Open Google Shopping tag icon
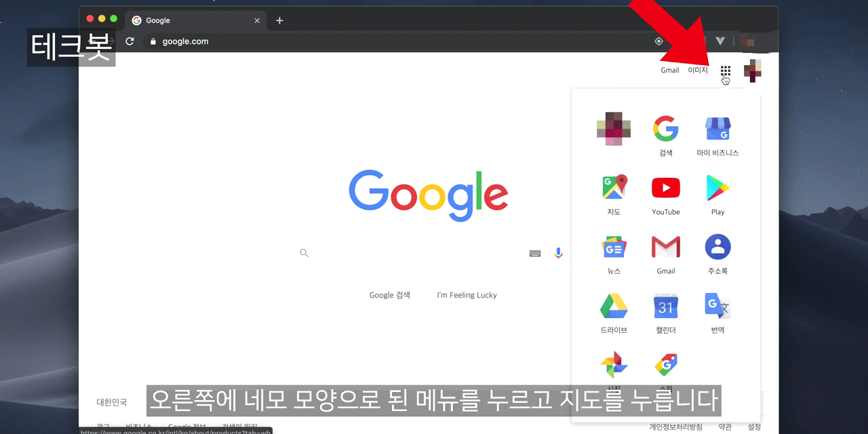Image resolution: width=868 pixels, height=434 pixels. [666, 366]
